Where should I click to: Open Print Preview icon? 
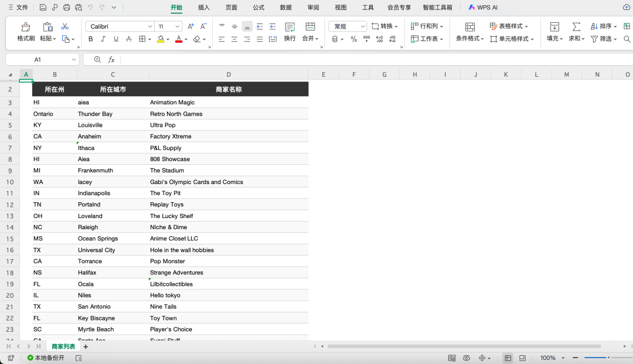79,7
